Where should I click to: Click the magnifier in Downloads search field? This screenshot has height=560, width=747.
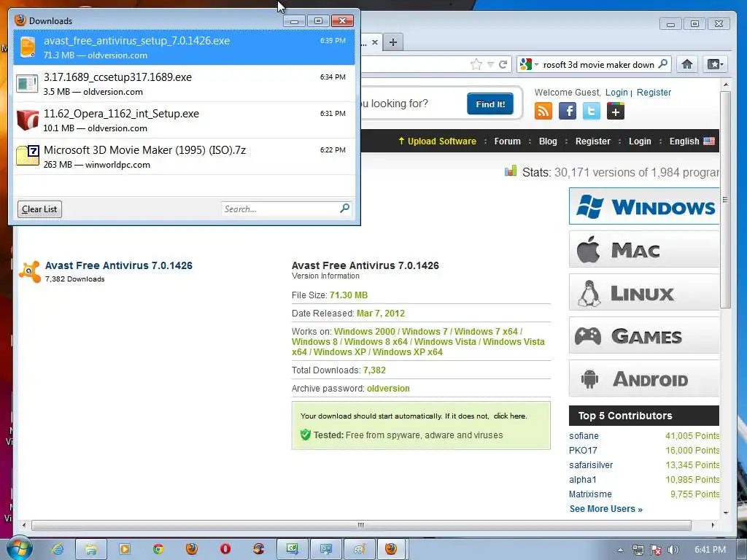(345, 208)
